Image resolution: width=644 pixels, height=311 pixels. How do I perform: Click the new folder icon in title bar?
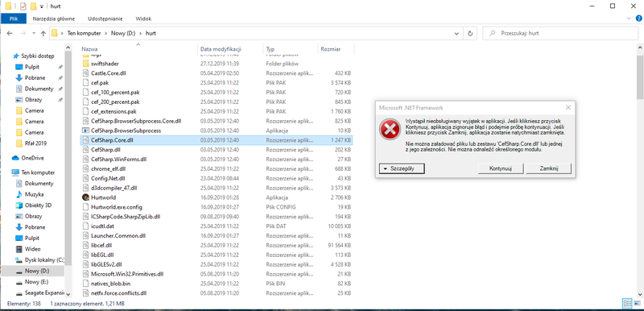[33, 6]
